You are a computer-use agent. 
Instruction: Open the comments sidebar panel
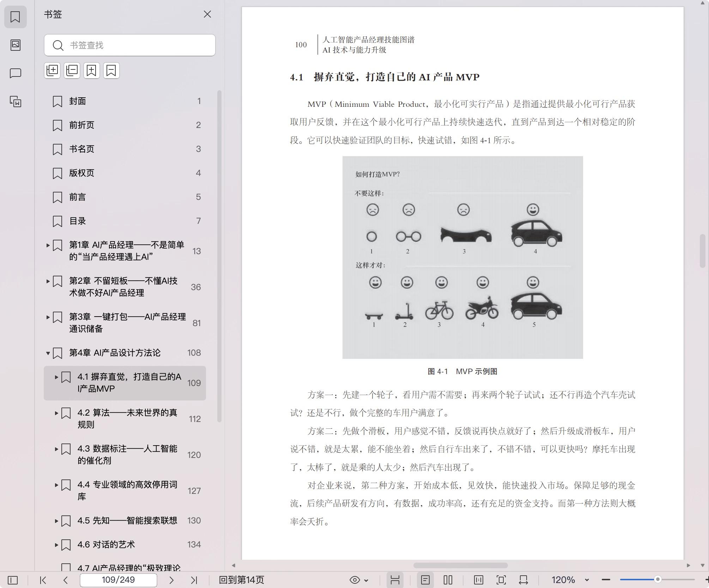coord(15,73)
